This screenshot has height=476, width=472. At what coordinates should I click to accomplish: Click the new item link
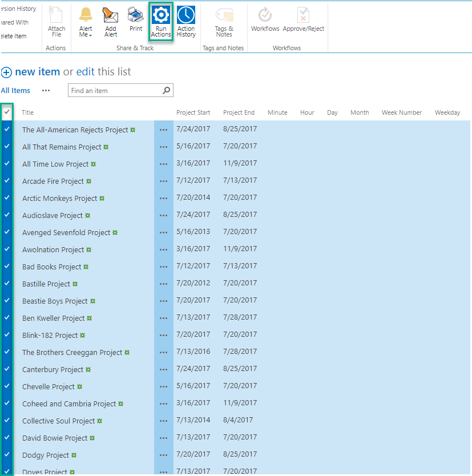tap(37, 72)
